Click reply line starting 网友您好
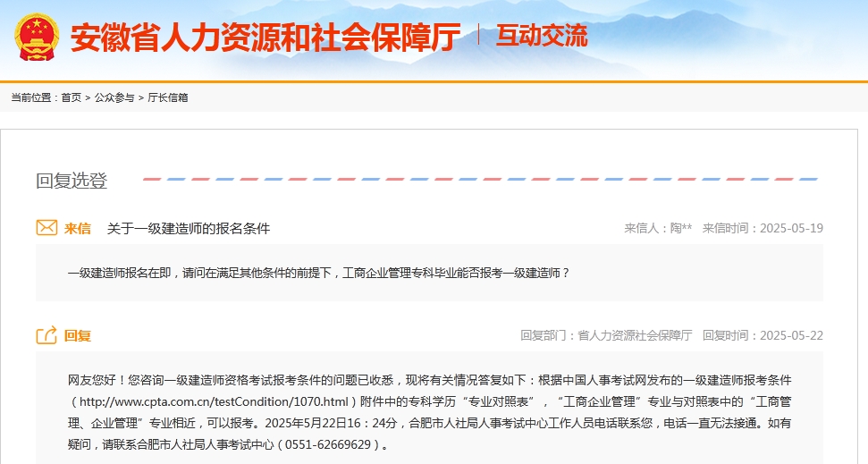The width and height of the screenshot is (868, 464). point(430,380)
